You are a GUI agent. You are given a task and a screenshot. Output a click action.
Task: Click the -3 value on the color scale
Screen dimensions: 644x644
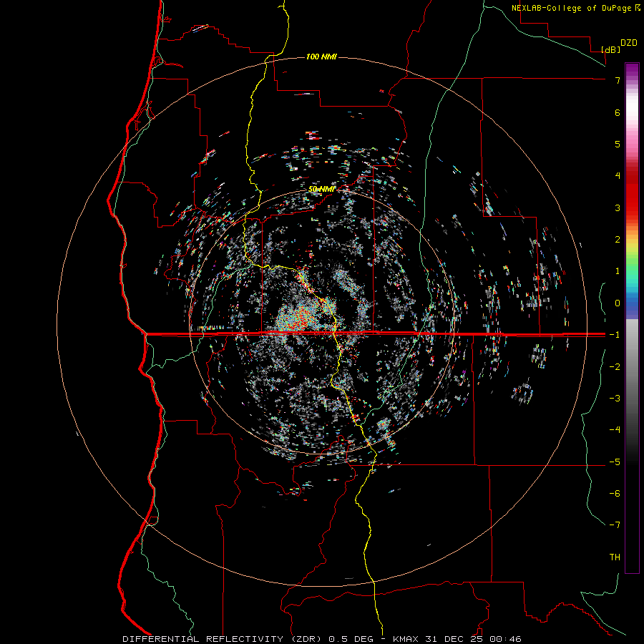[x=615, y=398]
